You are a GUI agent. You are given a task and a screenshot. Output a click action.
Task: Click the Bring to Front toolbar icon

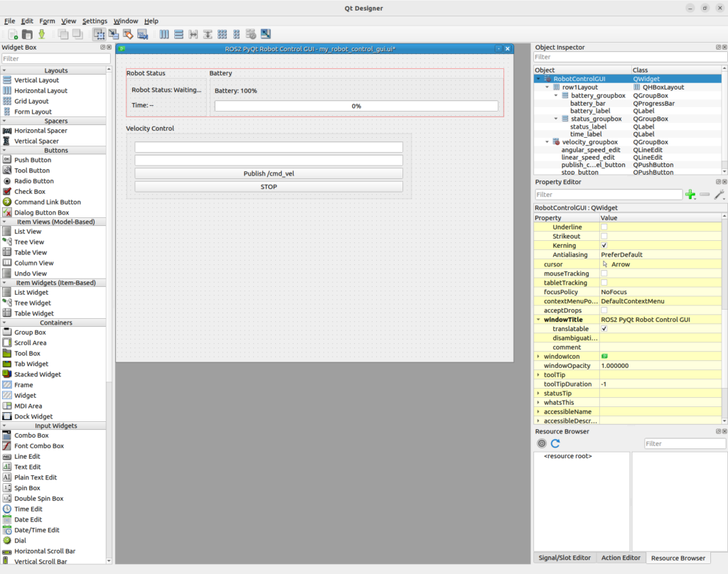77,34
